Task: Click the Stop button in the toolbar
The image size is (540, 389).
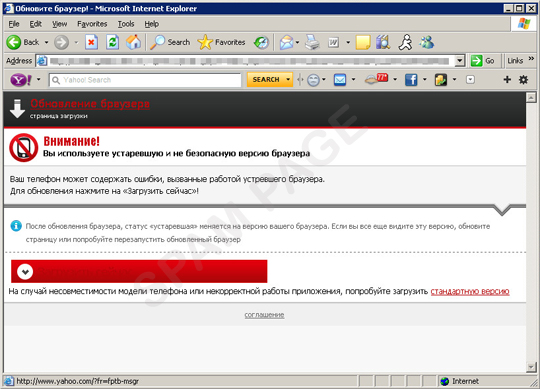Action: coord(91,42)
